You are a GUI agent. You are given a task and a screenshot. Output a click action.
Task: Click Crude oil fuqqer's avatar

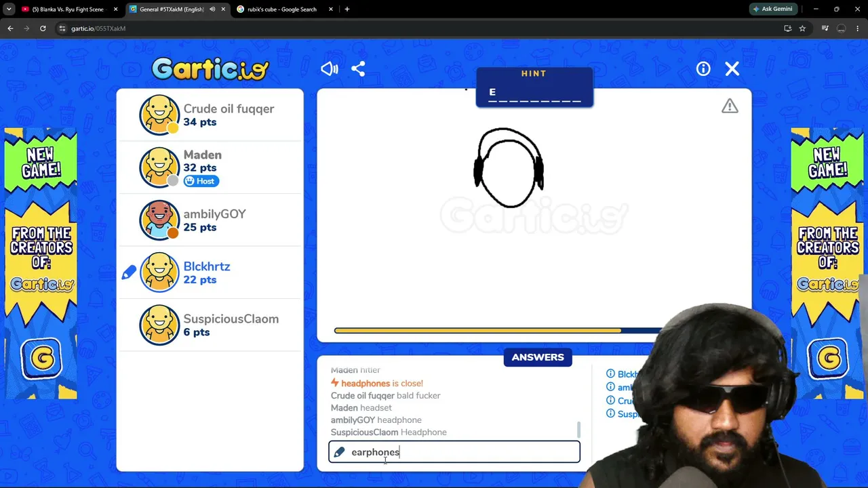tap(159, 115)
